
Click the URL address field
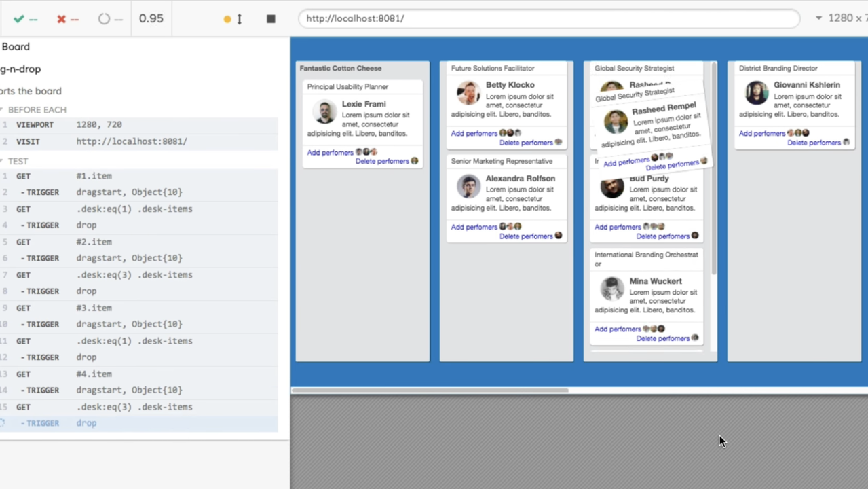548,18
